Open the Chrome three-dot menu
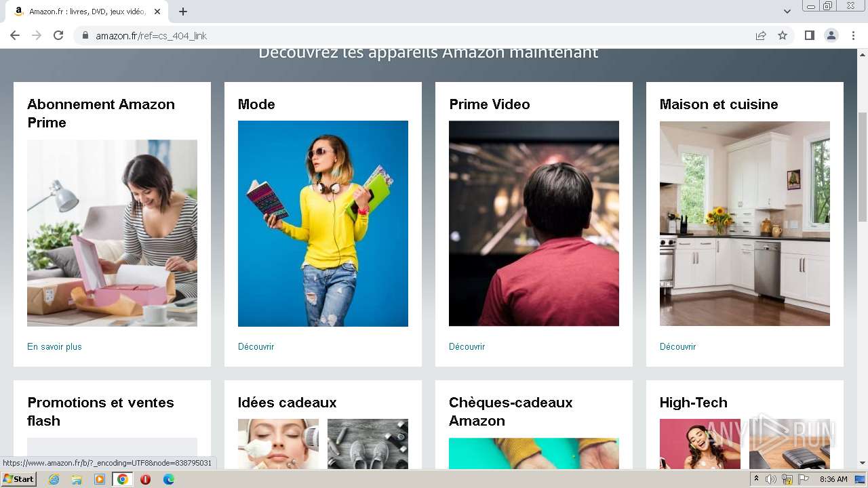The width and height of the screenshot is (868, 488). pos(853,35)
